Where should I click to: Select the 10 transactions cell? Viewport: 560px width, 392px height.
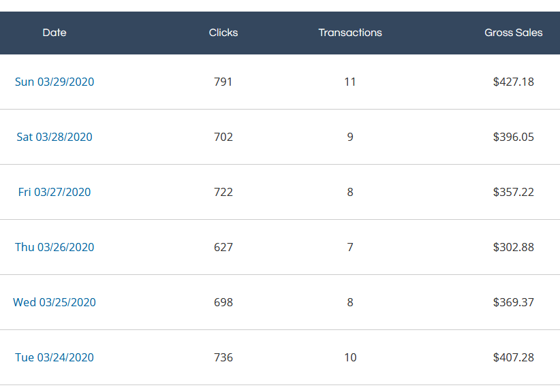click(x=350, y=357)
